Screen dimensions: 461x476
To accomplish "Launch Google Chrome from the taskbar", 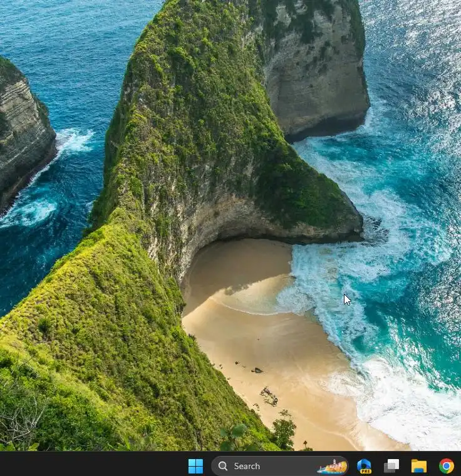I will pyautogui.click(x=447, y=466).
